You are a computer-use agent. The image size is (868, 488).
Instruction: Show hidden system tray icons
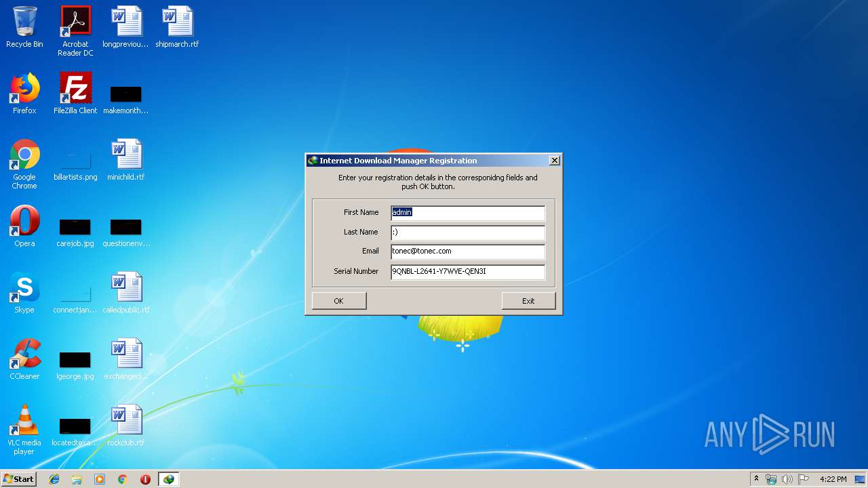tap(756, 479)
